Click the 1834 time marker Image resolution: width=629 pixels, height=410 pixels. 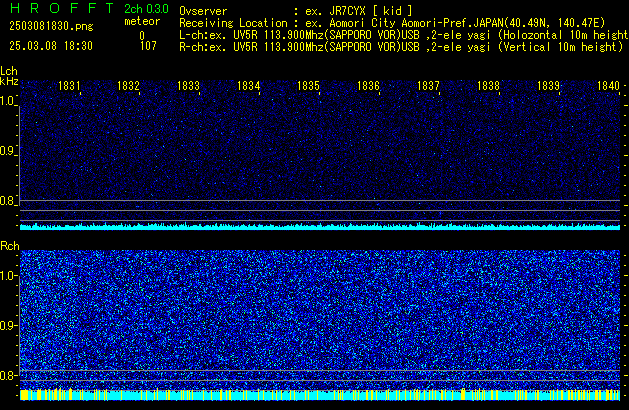[x=248, y=86]
